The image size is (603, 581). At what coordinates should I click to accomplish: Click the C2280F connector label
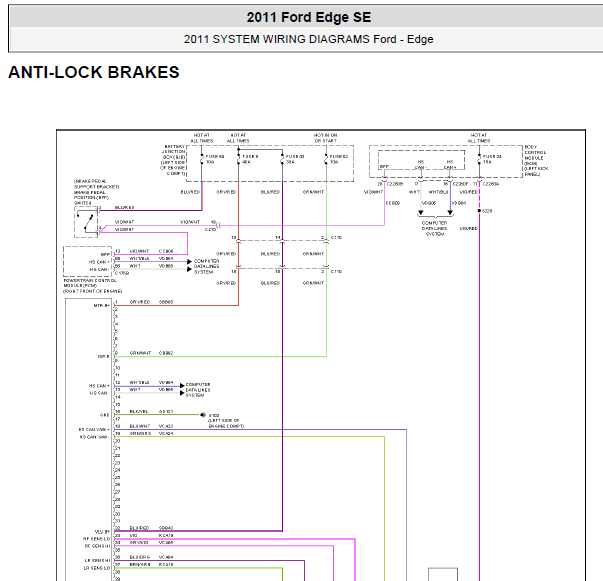(x=460, y=184)
